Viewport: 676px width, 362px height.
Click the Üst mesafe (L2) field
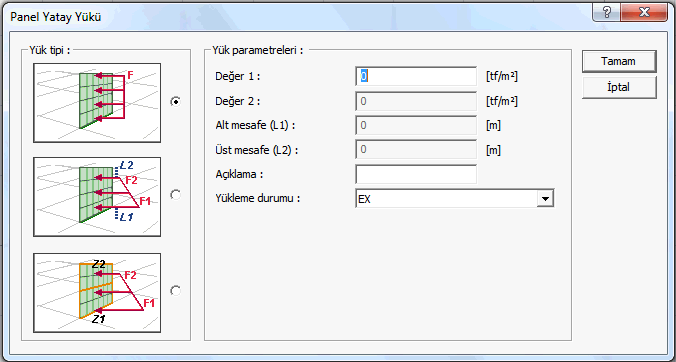click(x=416, y=150)
